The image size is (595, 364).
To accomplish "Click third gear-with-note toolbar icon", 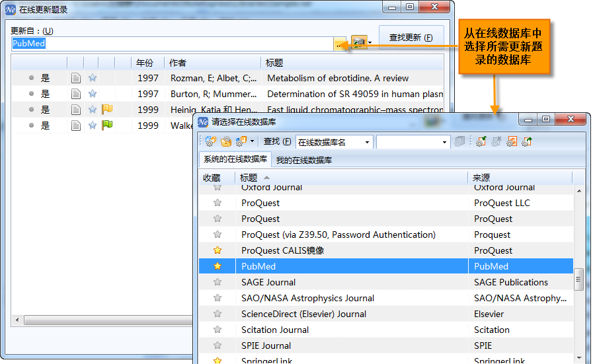I will [241, 141].
